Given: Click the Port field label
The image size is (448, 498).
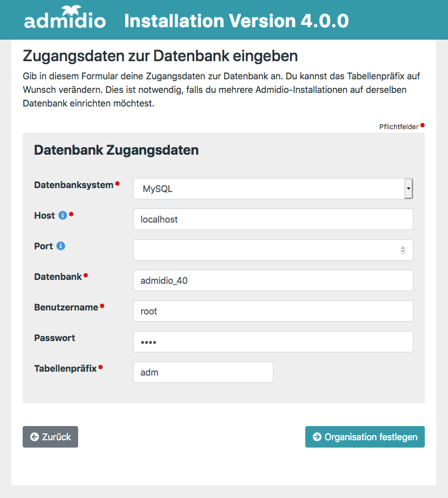Looking at the screenshot, I should 44,246.
